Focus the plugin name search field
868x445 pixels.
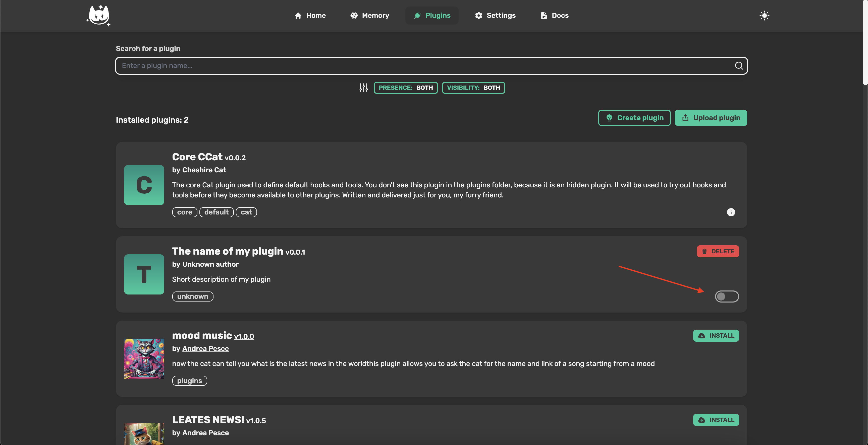click(424, 66)
